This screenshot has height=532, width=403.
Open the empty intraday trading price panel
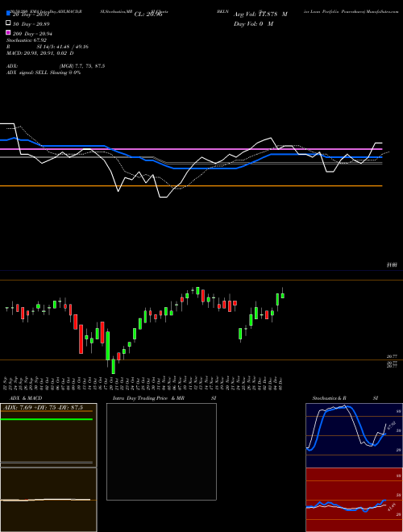161,451
